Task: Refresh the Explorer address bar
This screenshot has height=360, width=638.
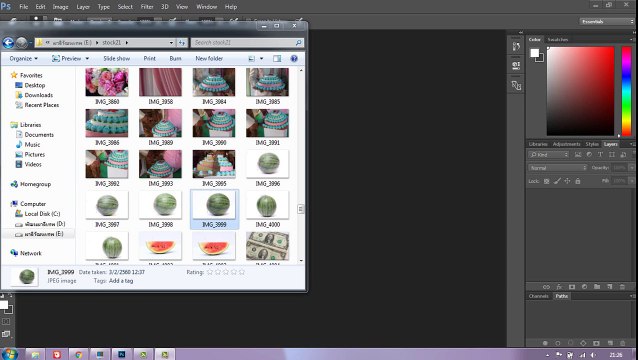Action: 182,42
